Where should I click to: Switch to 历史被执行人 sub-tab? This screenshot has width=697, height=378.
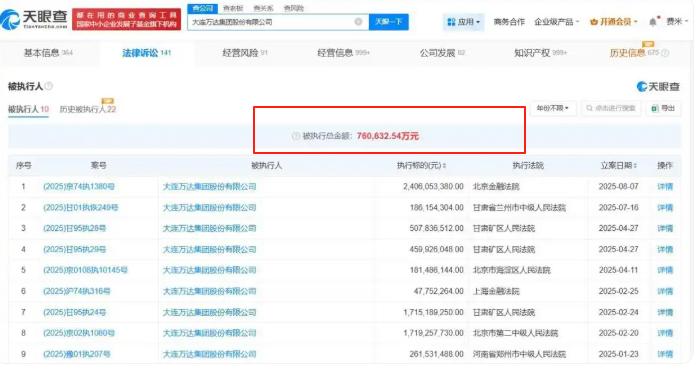[x=88, y=109]
